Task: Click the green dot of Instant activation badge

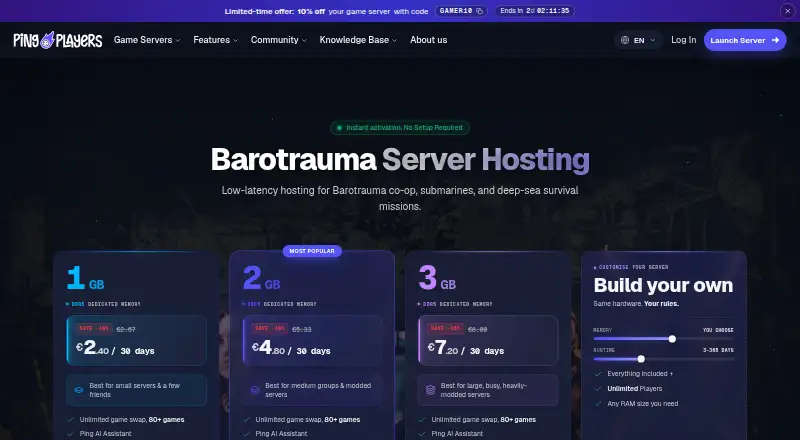Action: 339,128
